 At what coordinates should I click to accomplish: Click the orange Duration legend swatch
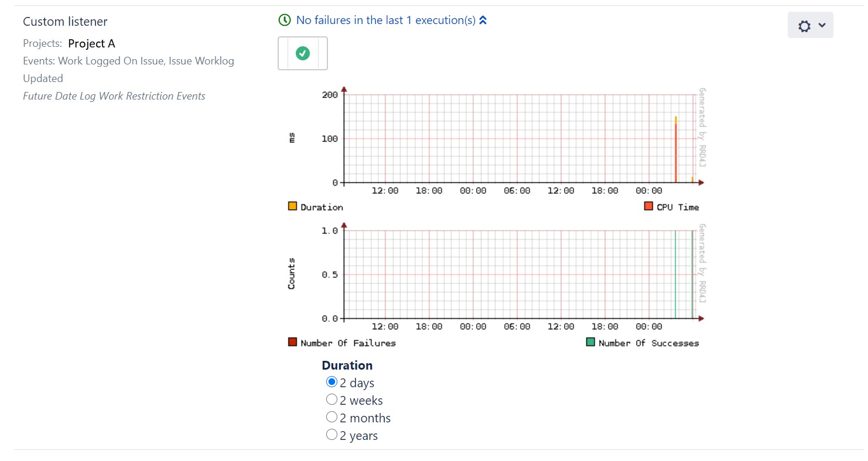tap(292, 206)
